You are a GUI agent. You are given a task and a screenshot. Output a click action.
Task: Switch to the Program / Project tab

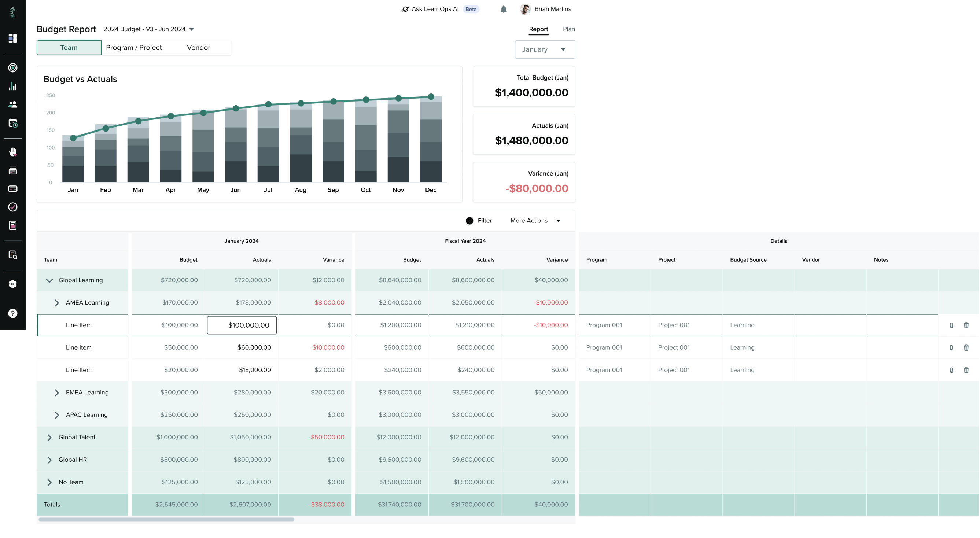point(133,47)
